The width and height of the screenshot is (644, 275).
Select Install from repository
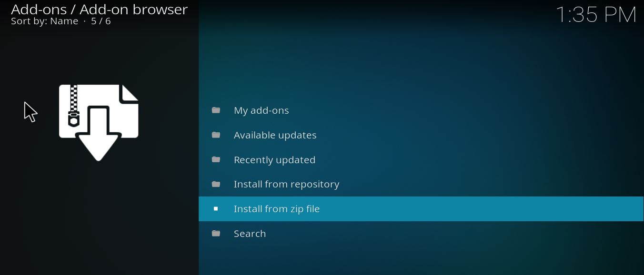tap(421, 184)
